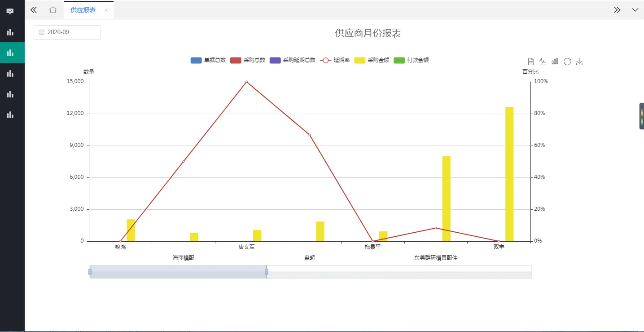Open the 2020-09 month picker
Screen dimensions: 644x332
click(67, 32)
